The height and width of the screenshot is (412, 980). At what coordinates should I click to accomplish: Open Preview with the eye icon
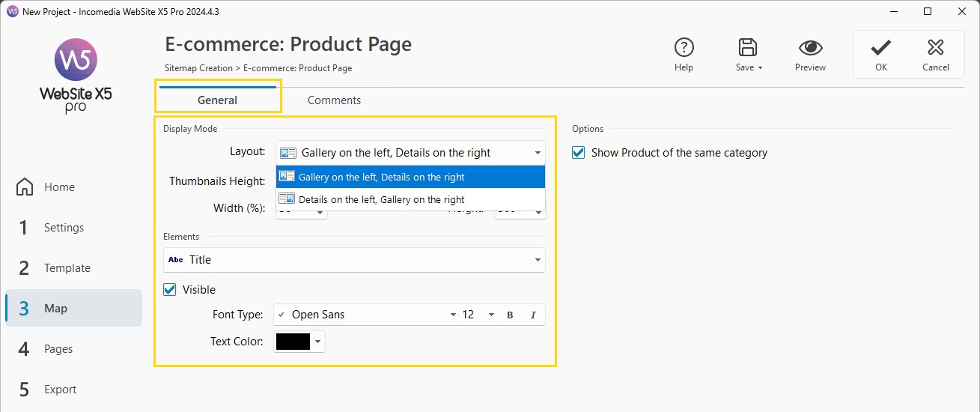pos(810,48)
